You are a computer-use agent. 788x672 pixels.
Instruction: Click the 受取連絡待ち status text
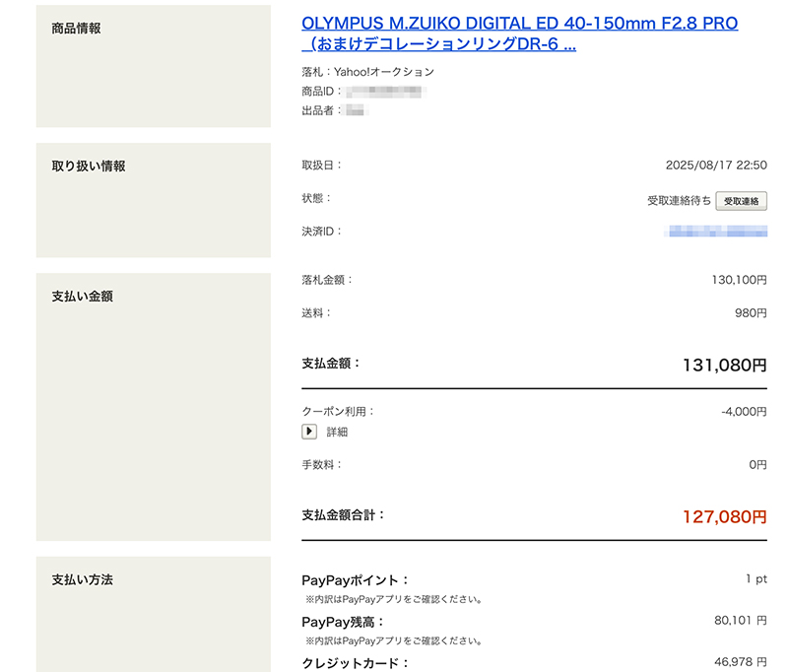coord(679,201)
